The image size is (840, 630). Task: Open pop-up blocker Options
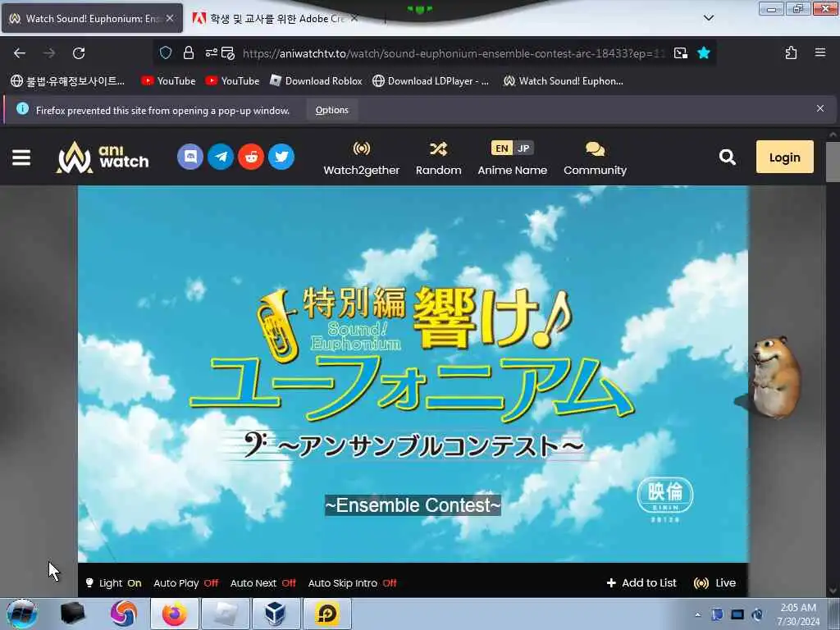tap(331, 111)
